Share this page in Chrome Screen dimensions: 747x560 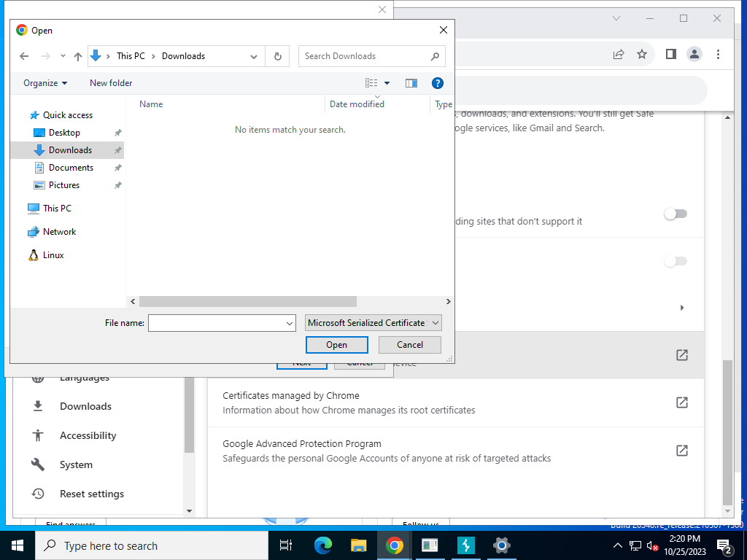click(x=619, y=54)
